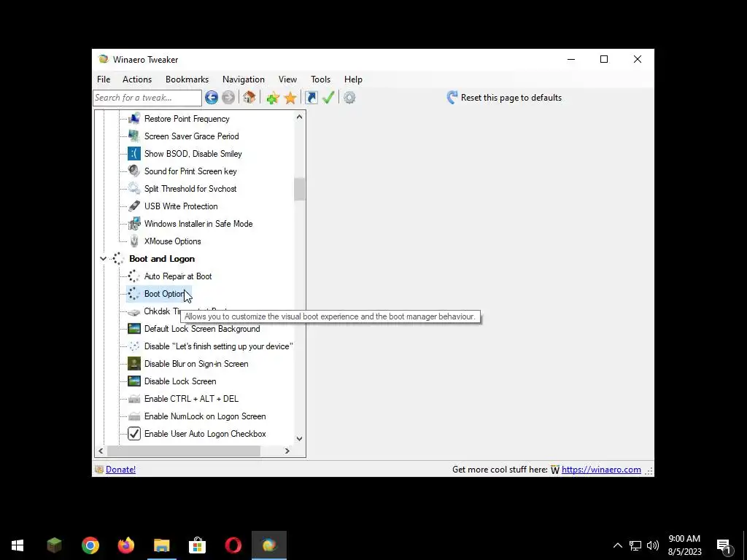This screenshot has width=747, height=560.
Task: Click the USB Write Protection icon
Action: [134, 206]
